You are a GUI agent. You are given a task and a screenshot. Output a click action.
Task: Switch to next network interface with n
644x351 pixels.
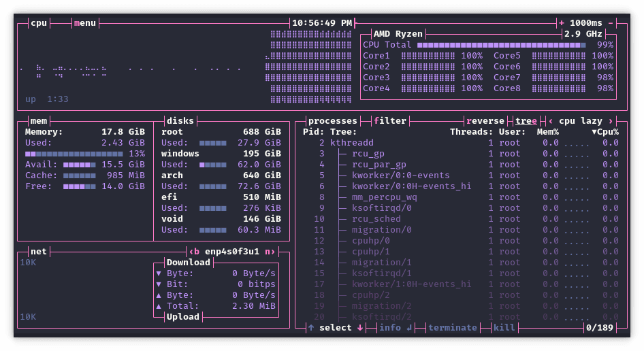tap(270, 252)
